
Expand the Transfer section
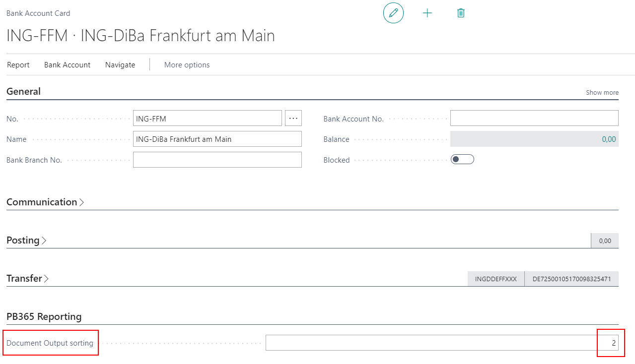coord(27,278)
